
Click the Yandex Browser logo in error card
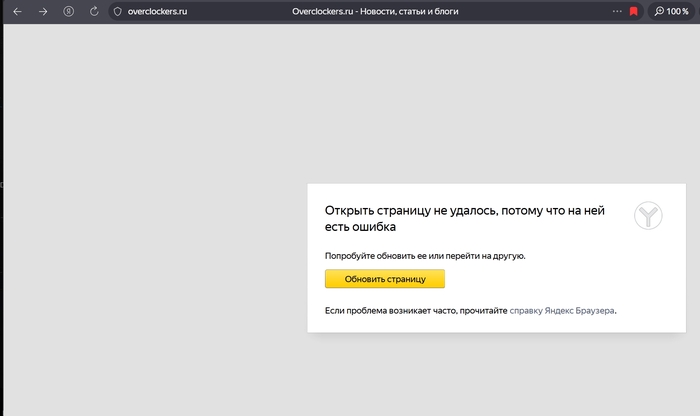click(649, 216)
